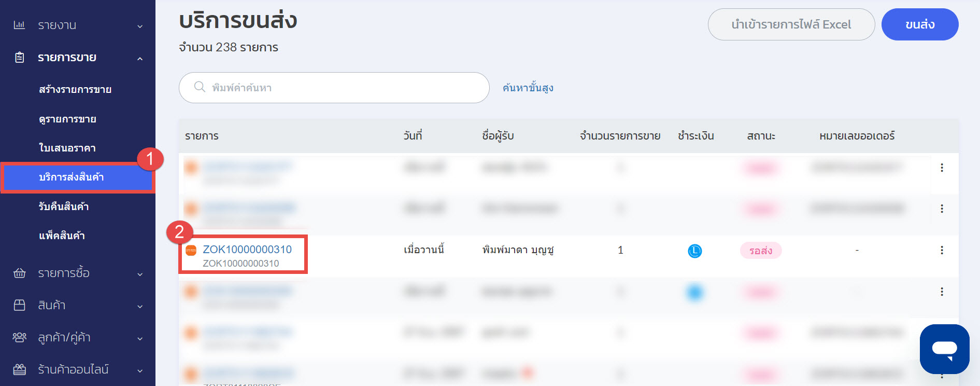Viewport: 980px width, 386px height.
Task: Open three-dot menu for ZOK10000000310 row
Action: click(x=942, y=250)
